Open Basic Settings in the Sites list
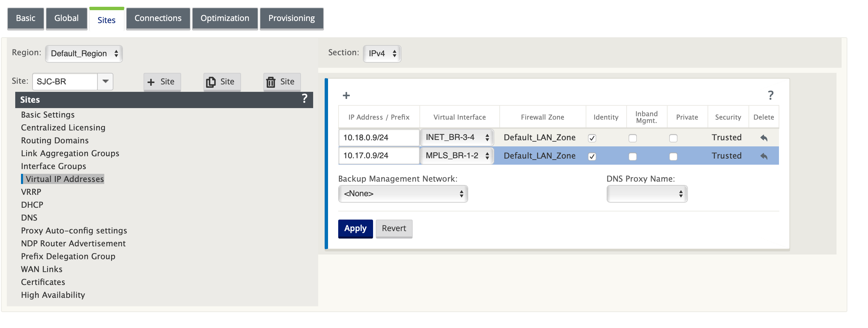The height and width of the screenshot is (328, 868). pos(48,115)
